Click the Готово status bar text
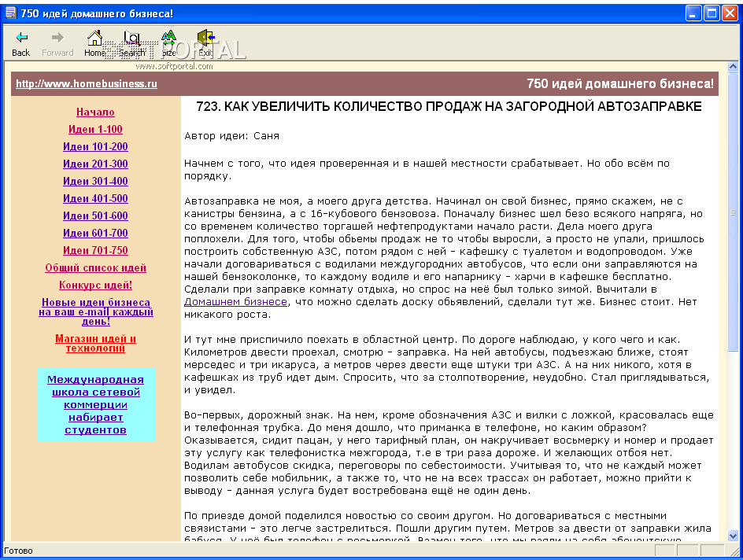Screen dimensions: 743x560 [18, 551]
